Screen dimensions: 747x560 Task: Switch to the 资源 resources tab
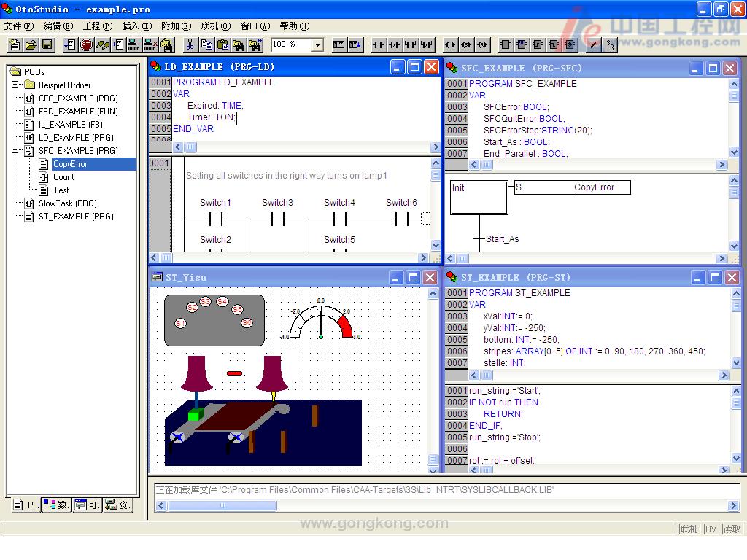(118, 505)
